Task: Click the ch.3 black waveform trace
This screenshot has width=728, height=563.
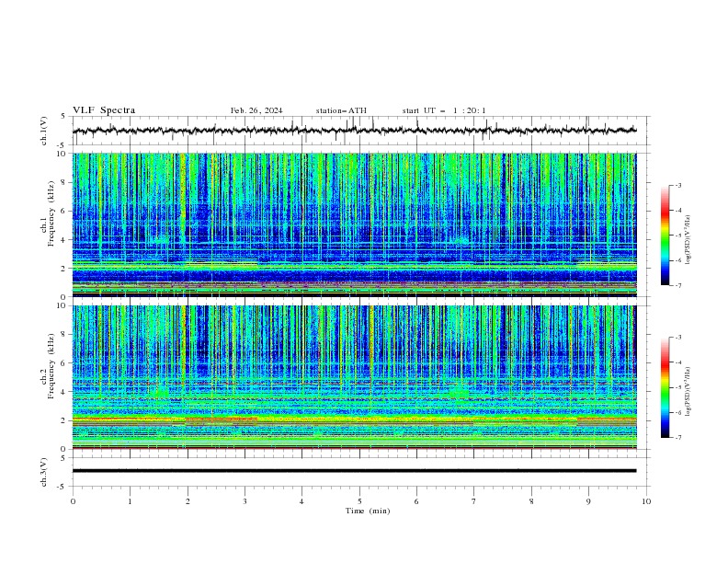Action: click(354, 471)
